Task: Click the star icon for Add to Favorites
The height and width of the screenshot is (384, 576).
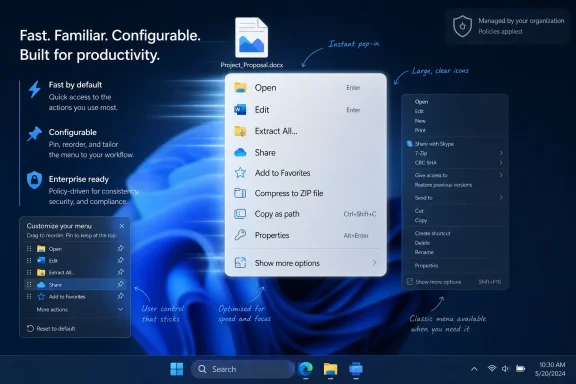Action: click(240, 173)
